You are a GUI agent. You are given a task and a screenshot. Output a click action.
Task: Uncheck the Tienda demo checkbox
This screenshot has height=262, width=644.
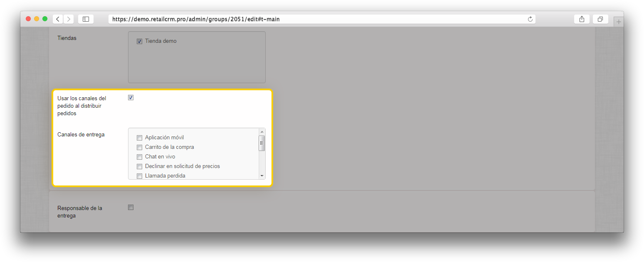[x=140, y=41]
